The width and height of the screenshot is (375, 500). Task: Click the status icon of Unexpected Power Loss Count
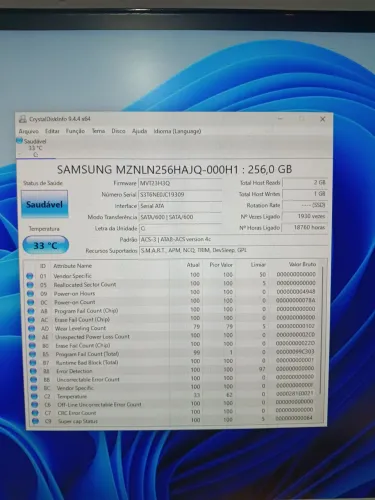click(x=32, y=337)
